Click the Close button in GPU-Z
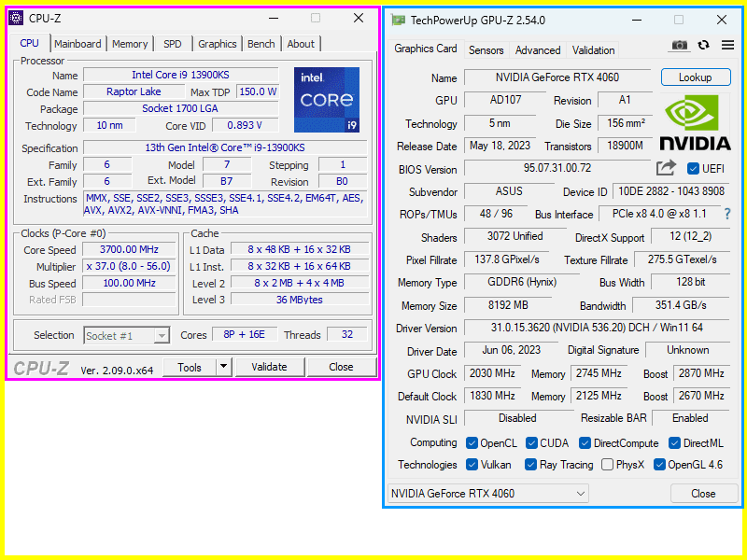The image size is (747, 560). click(703, 493)
